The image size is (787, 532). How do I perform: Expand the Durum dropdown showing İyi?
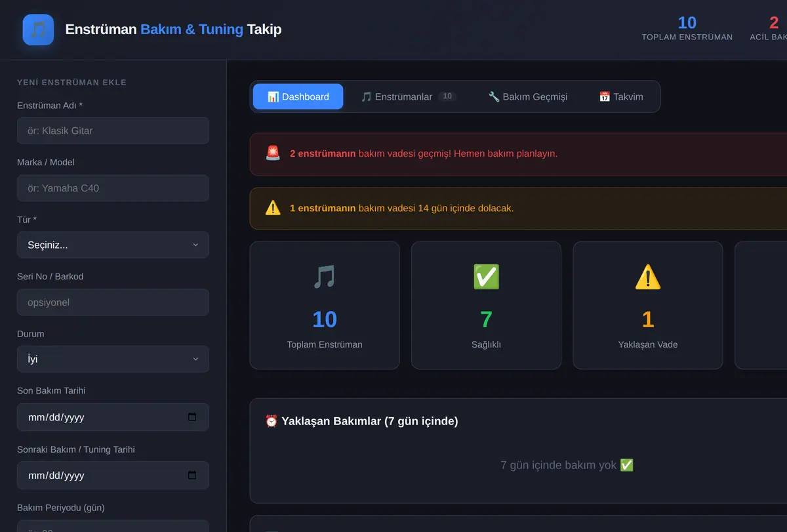[x=113, y=359]
